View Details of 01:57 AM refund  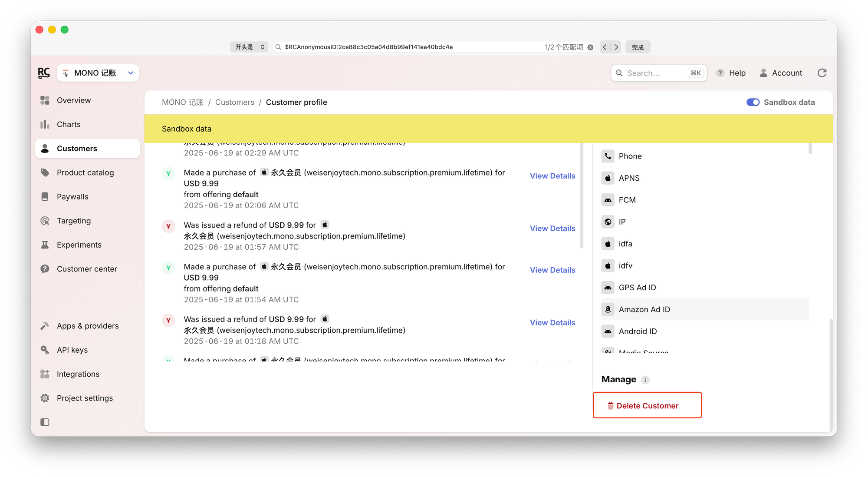[x=552, y=229]
